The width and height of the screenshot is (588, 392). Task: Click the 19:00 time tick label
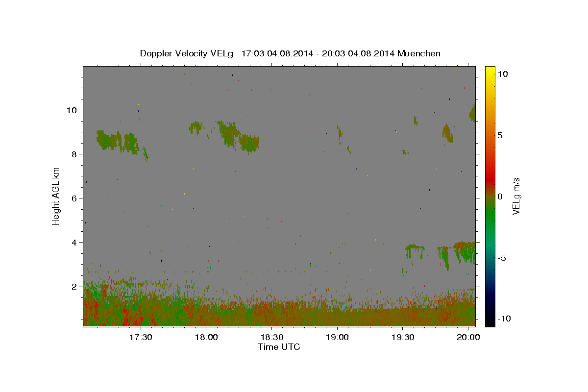point(337,338)
